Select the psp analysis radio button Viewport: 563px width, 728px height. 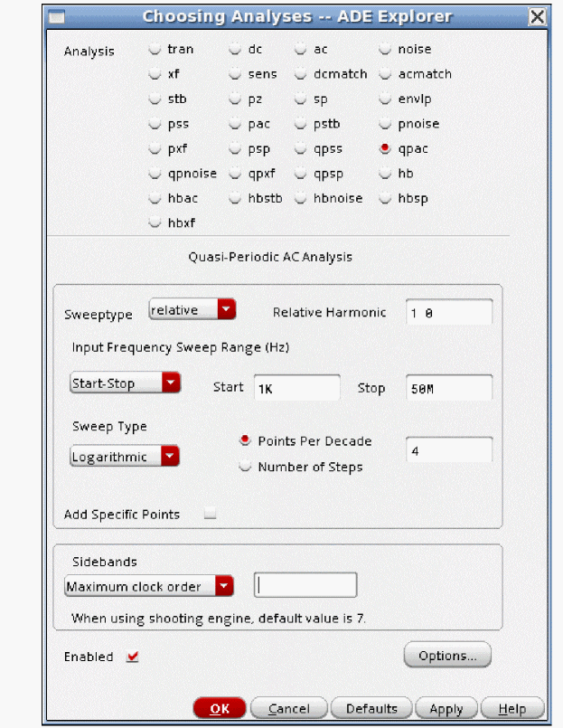(x=235, y=148)
